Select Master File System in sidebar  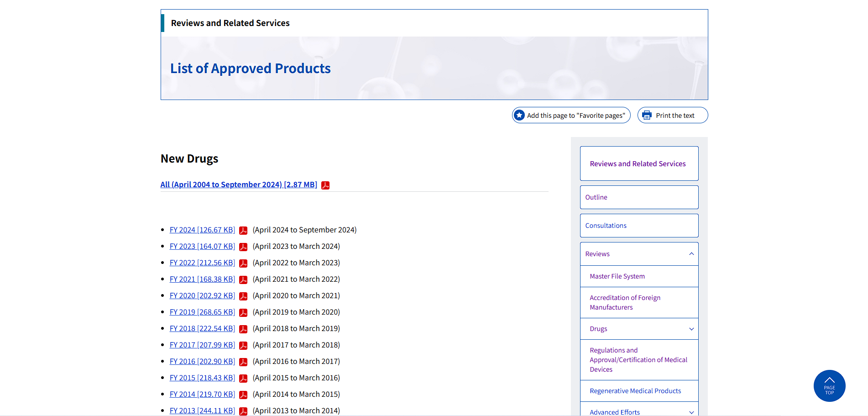617,276
